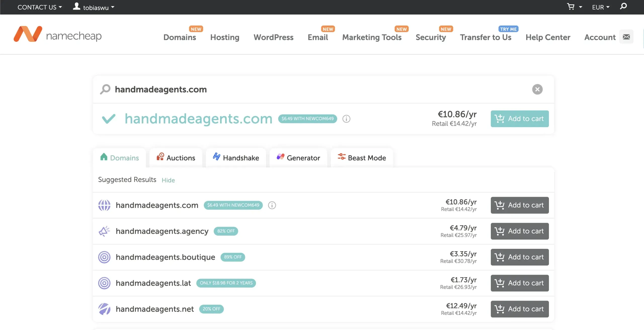Switch to the Handshake tab
Viewport: 644px width, 330px height.
point(236,158)
